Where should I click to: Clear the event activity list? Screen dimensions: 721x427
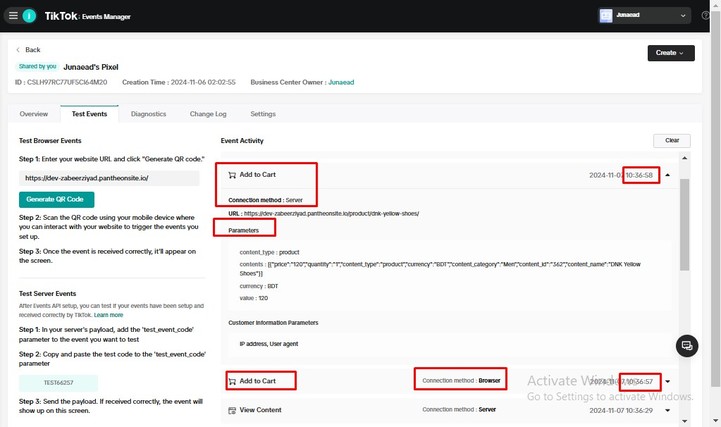[x=671, y=141]
